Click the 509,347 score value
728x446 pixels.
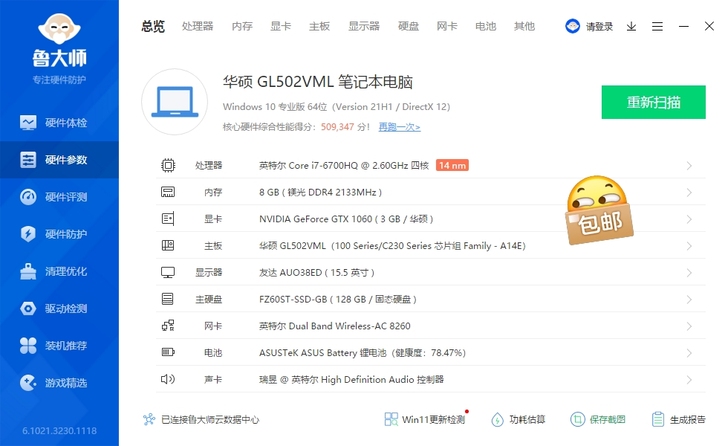[338, 127]
